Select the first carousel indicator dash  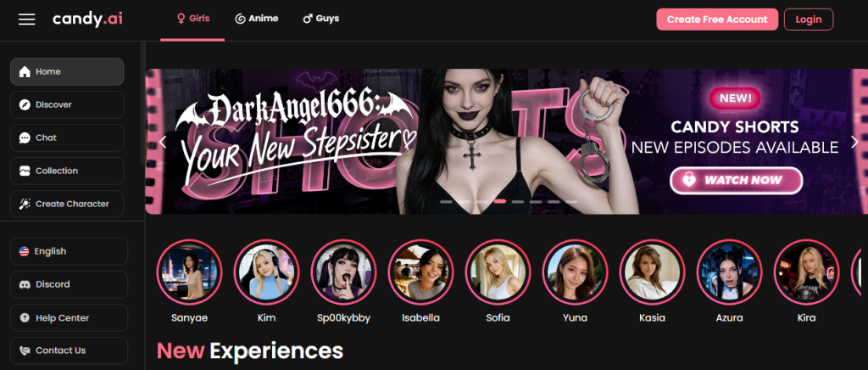[446, 202]
